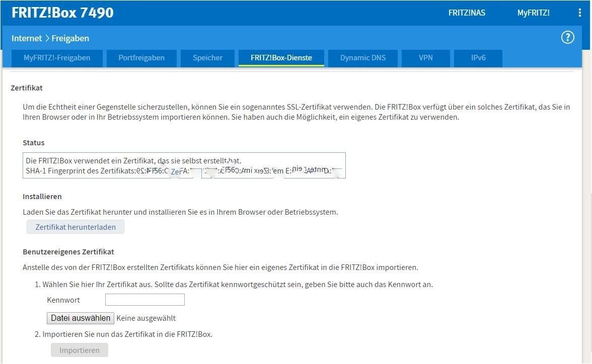592x364 pixels.
Task: Open FRITZ!NAS from the header
Action: pos(467,13)
